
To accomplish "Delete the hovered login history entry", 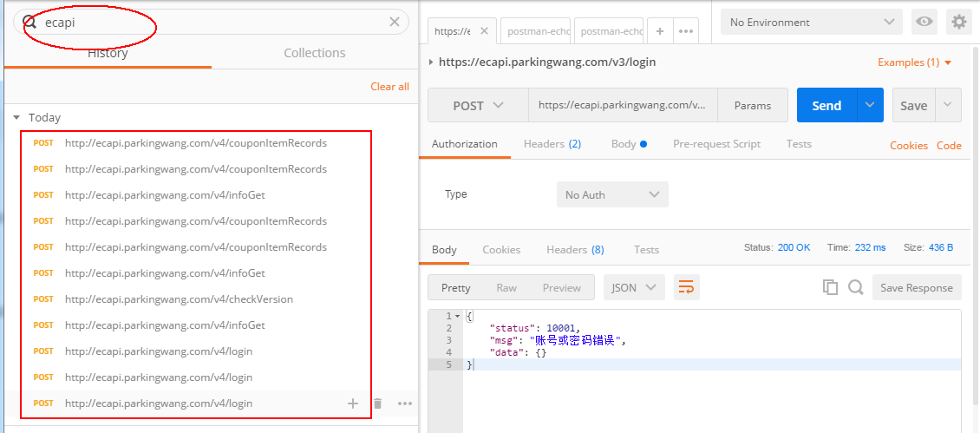I will [x=377, y=403].
